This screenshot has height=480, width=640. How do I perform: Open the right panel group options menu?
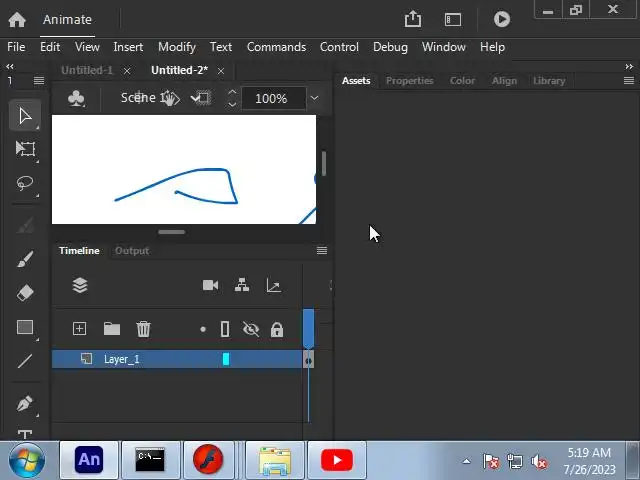(x=629, y=81)
